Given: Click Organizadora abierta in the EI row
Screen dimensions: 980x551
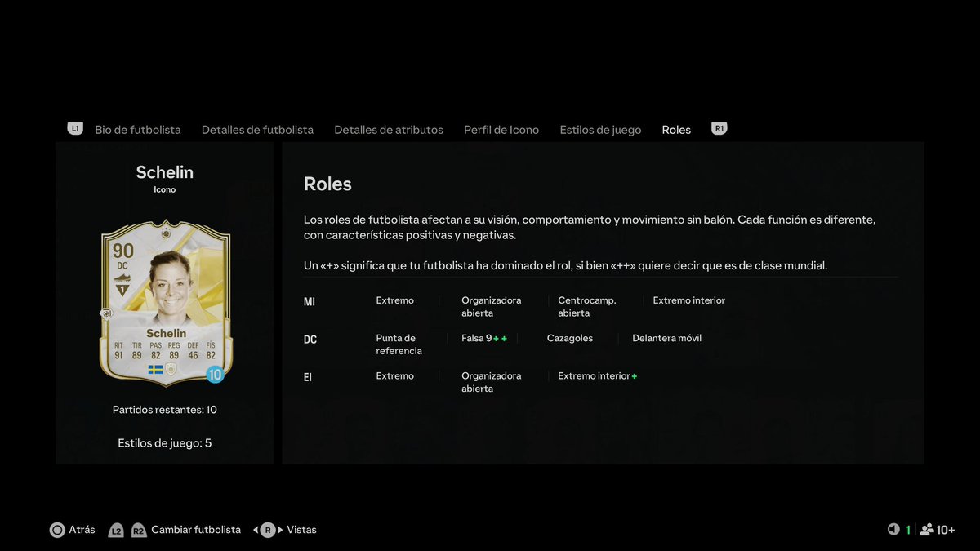Looking at the screenshot, I should point(491,382).
